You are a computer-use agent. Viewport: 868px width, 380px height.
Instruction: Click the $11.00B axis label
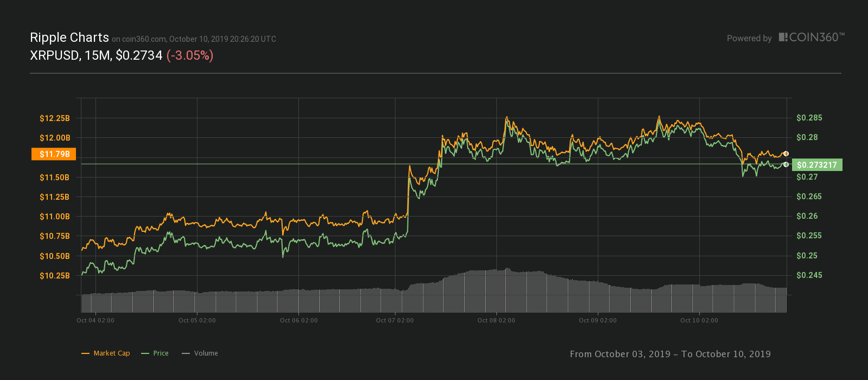pos(55,217)
